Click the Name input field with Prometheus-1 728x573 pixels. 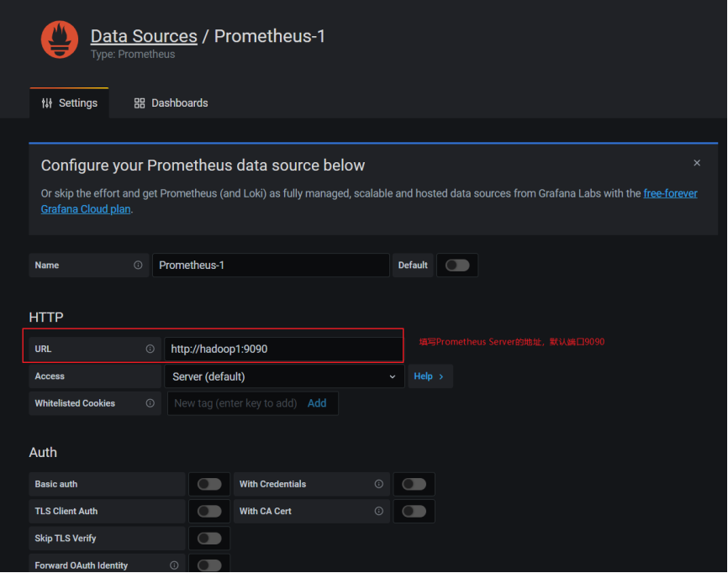[271, 265]
